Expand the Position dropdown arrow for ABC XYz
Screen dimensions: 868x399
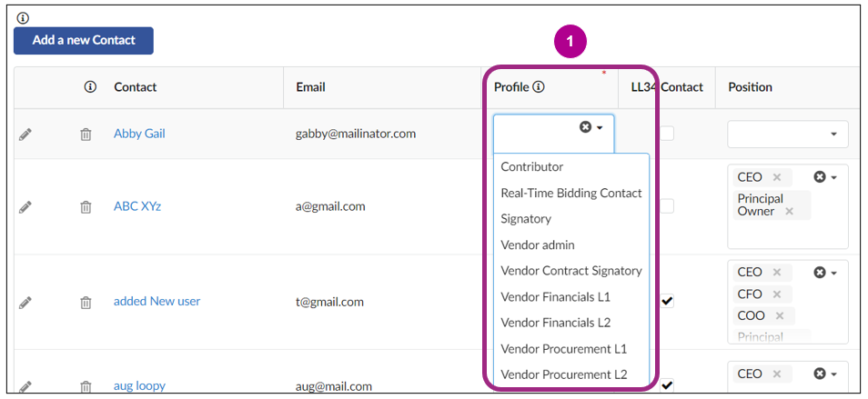[x=833, y=177]
